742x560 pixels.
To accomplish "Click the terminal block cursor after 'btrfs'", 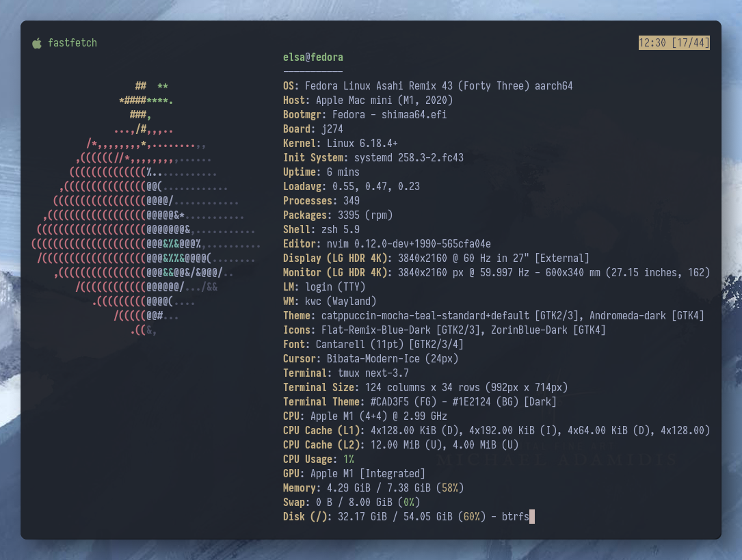I will (532, 516).
